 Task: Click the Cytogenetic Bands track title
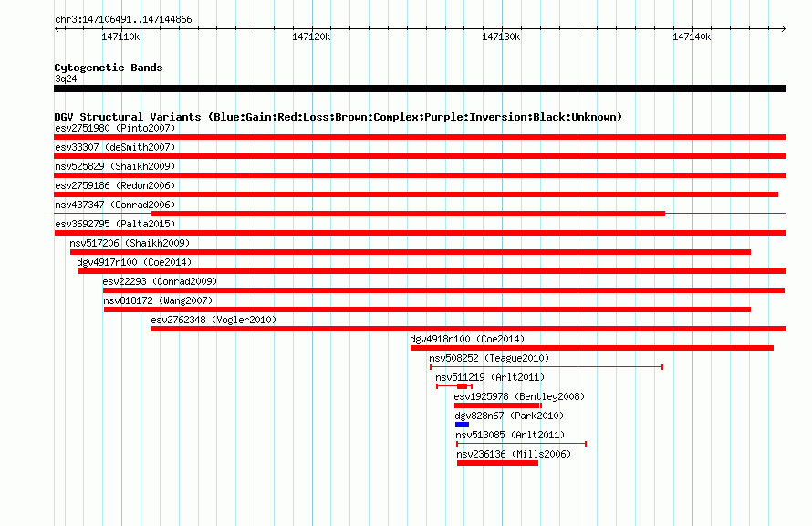point(109,68)
